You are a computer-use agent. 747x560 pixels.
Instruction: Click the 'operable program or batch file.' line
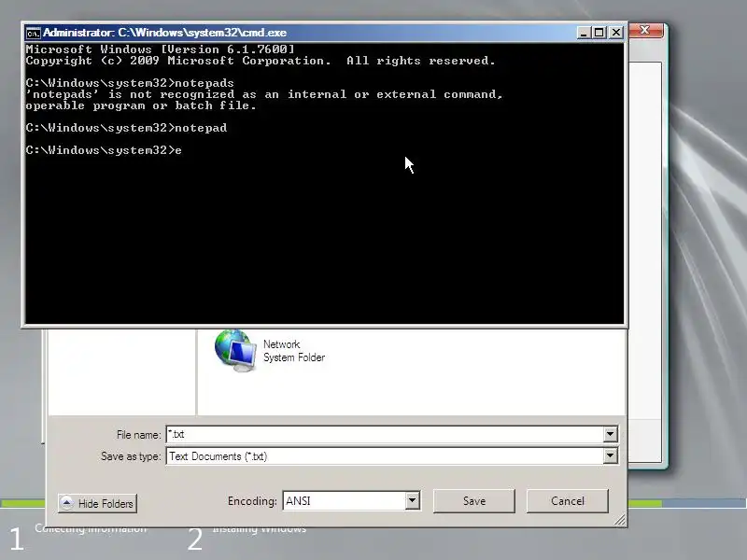pos(141,105)
